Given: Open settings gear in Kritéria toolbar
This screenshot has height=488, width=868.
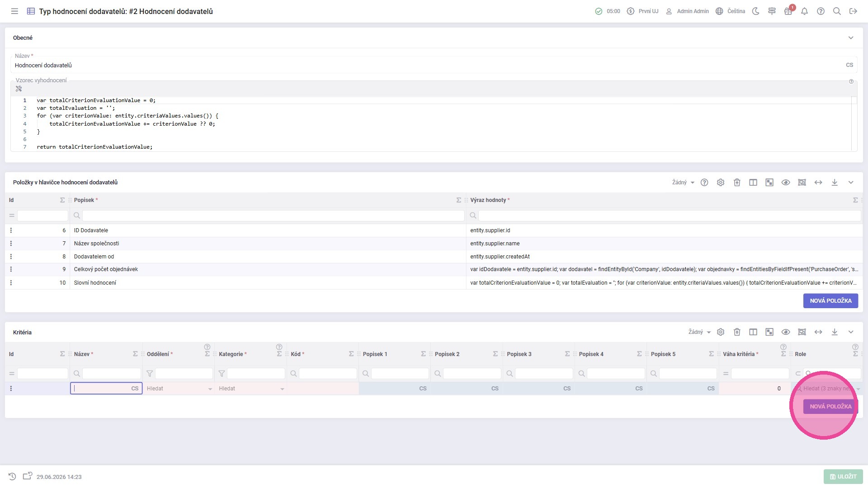Looking at the screenshot, I should tap(721, 332).
